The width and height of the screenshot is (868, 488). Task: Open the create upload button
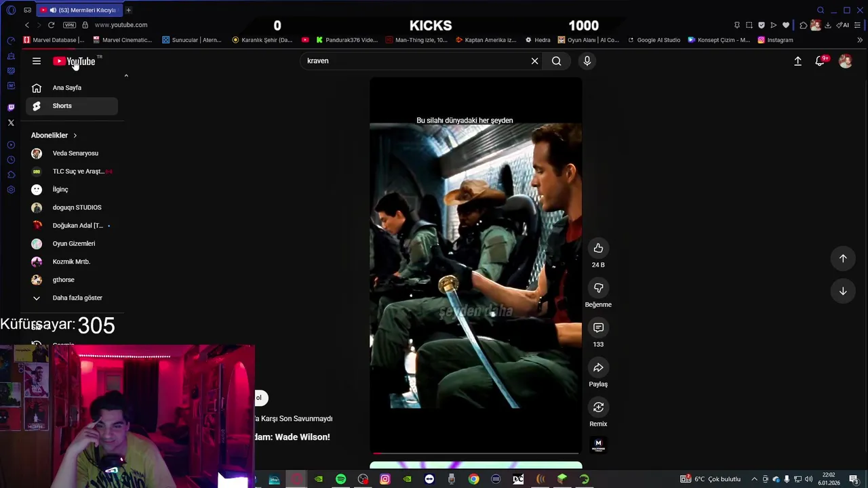tap(797, 61)
